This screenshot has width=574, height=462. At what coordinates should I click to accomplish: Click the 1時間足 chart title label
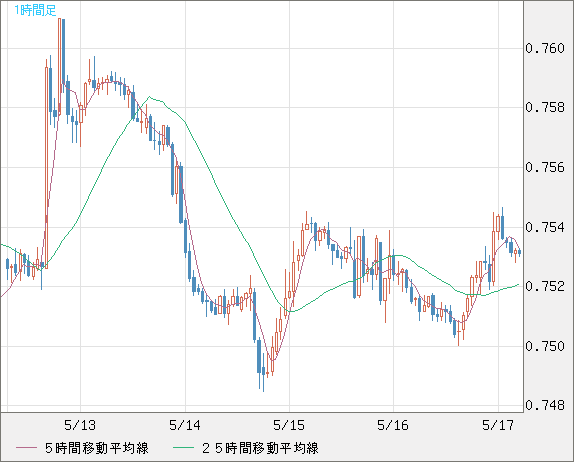tap(35, 11)
